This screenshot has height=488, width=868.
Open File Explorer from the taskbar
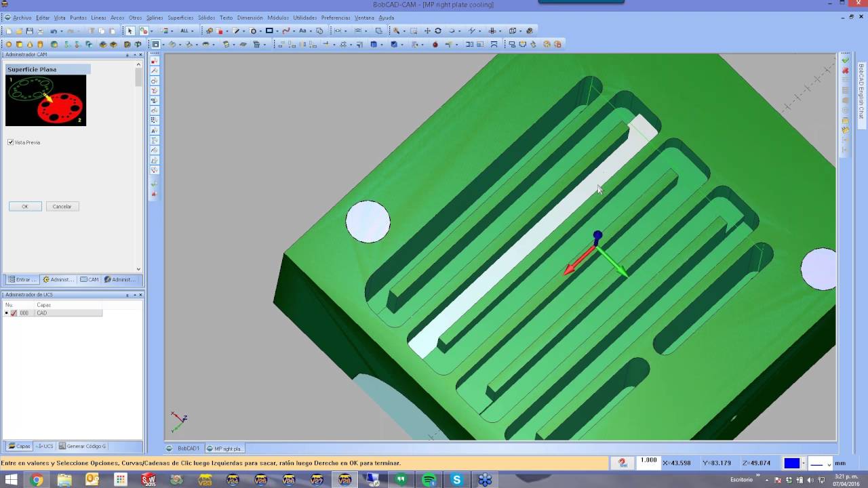(64, 480)
